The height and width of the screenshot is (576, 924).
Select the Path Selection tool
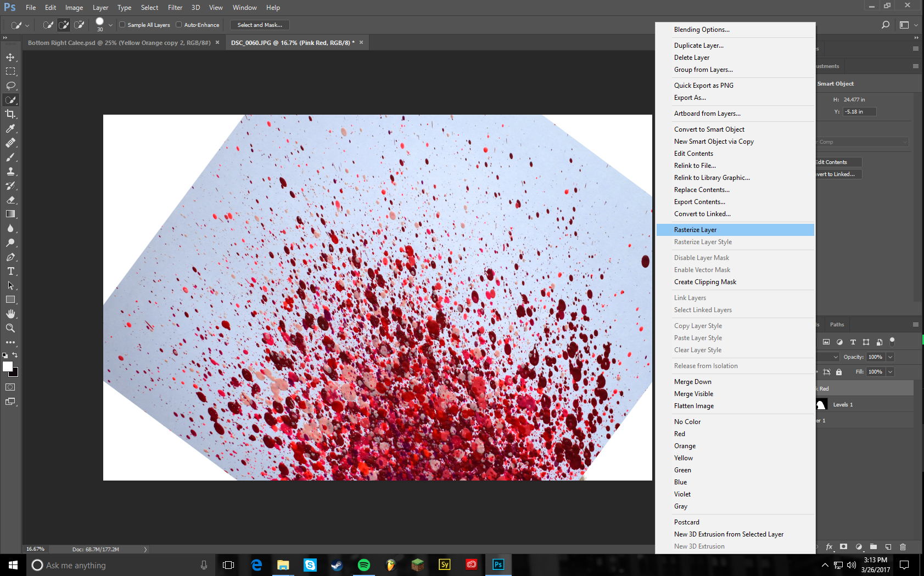click(x=10, y=285)
